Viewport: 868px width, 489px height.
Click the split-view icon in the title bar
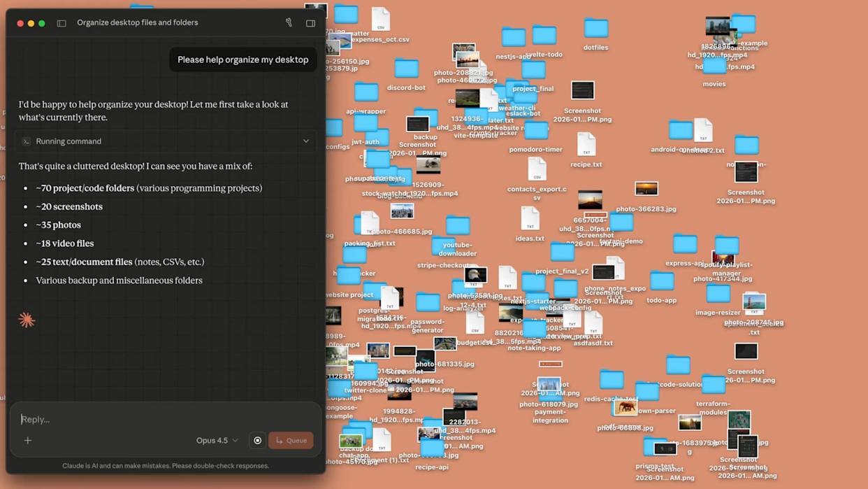(x=310, y=22)
